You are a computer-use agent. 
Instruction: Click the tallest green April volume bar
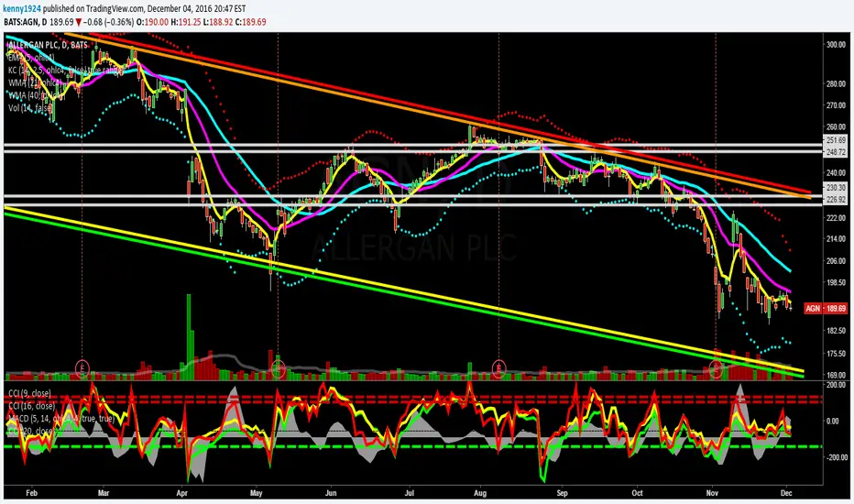[x=189, y=336]
